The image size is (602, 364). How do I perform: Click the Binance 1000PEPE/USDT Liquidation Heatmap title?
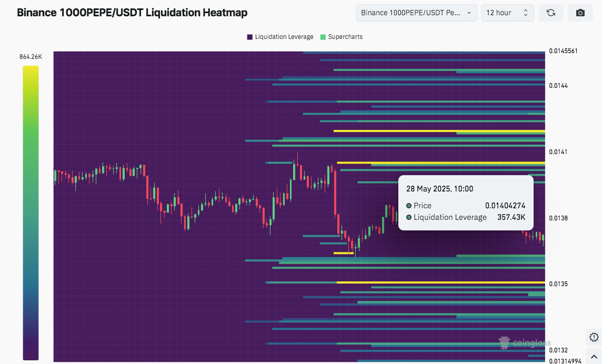click(x=132, y=13)
